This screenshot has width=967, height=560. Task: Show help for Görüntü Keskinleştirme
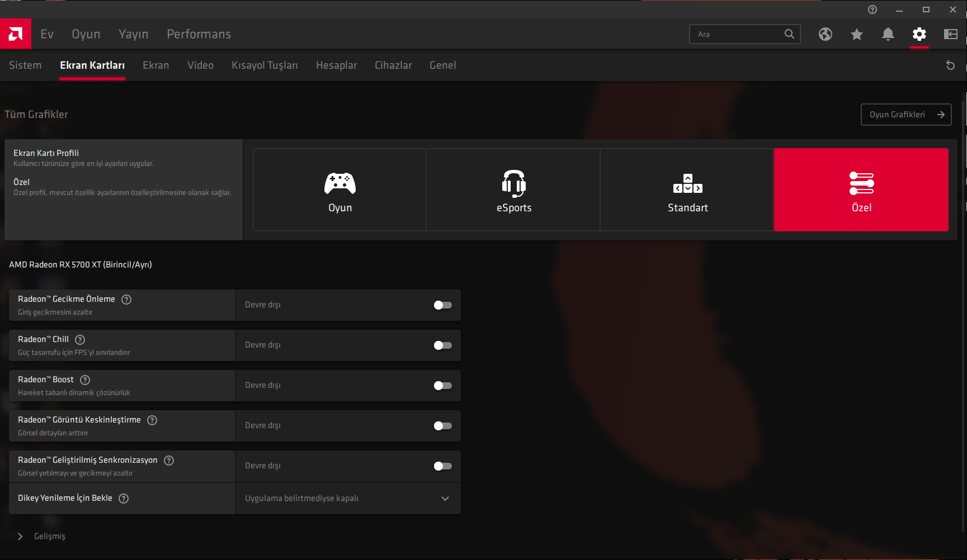pyautogui.click(x=152, y=420)
